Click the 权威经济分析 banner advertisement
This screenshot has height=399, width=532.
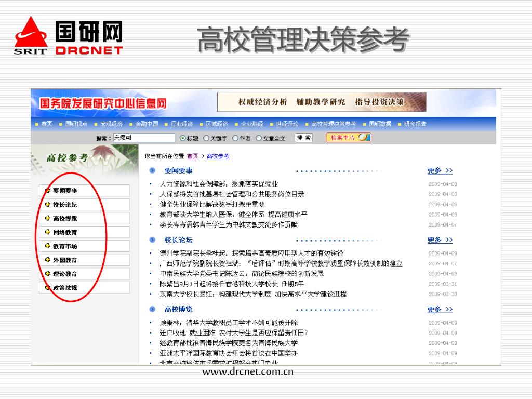(x=322, y=102)
